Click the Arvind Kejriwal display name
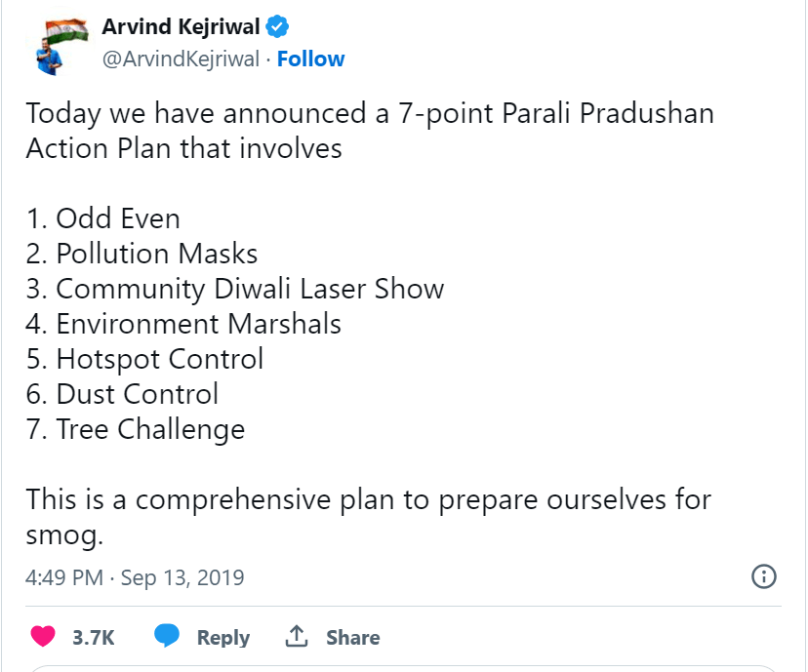This screenshot has width=808, height=672. (181, 26)
